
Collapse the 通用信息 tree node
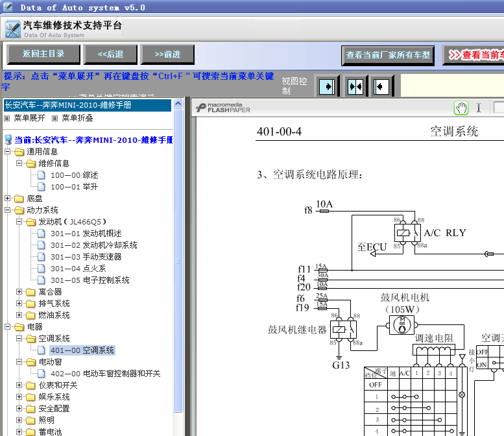[7, 151]
